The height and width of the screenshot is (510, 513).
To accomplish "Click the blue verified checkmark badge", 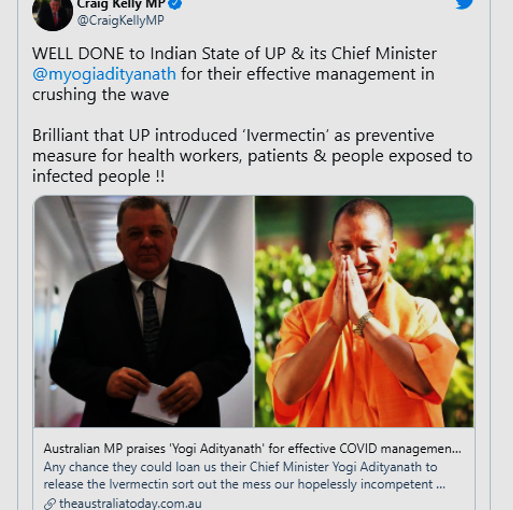I will [176, 4].
